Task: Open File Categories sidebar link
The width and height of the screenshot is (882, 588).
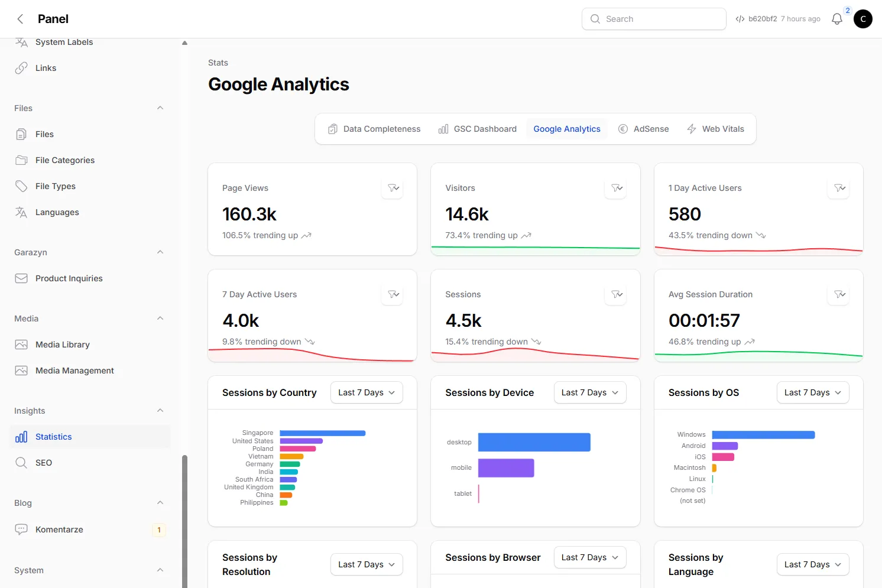Action: point(90,160)
